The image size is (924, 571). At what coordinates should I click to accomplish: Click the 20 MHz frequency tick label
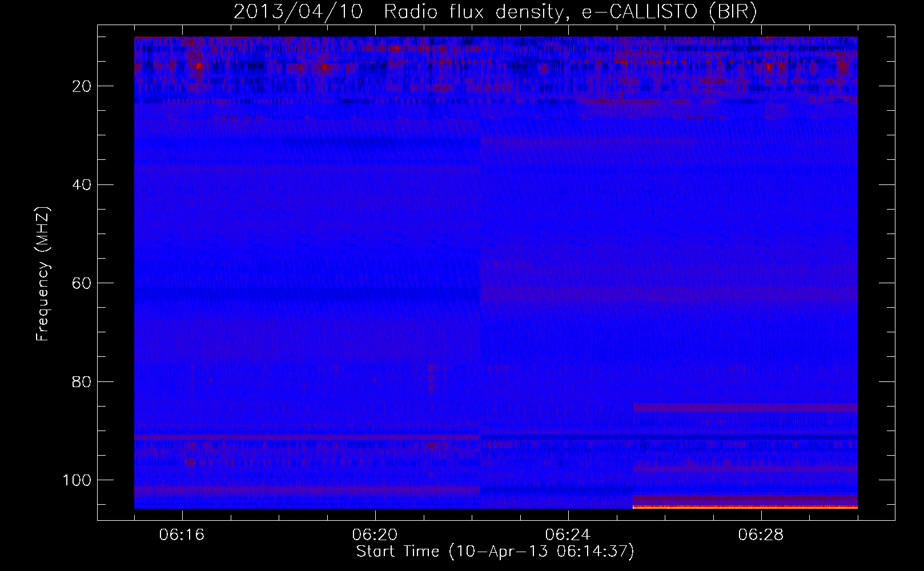click(82, 86)
